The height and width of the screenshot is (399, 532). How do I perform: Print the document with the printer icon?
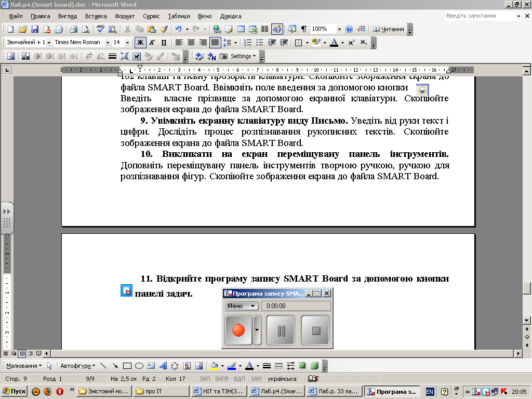[x=73, y=29]
